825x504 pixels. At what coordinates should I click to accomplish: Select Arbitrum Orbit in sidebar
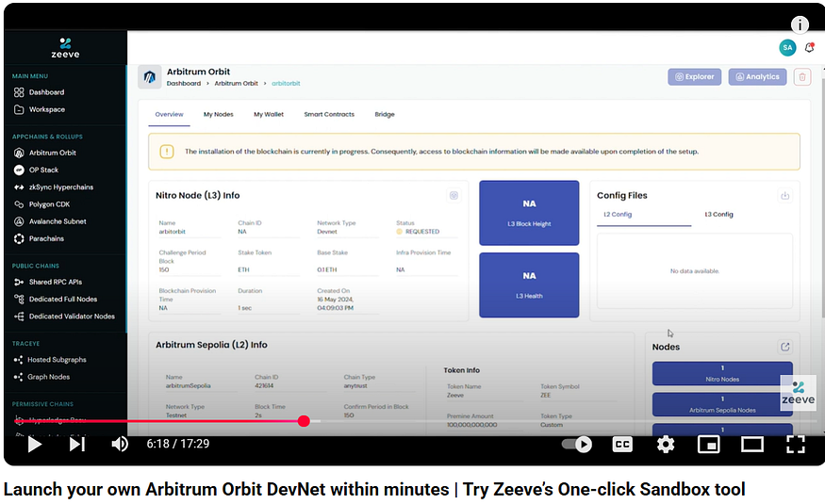(45, 153)
